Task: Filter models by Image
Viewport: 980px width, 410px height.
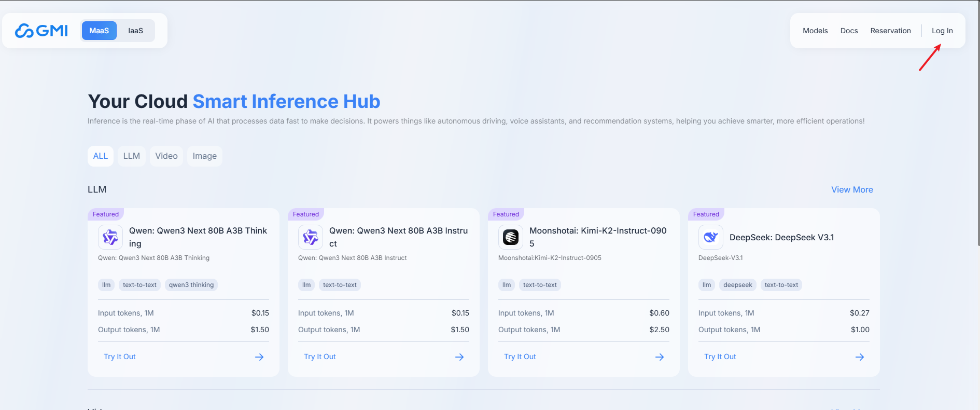Action: tap(205, 156)
